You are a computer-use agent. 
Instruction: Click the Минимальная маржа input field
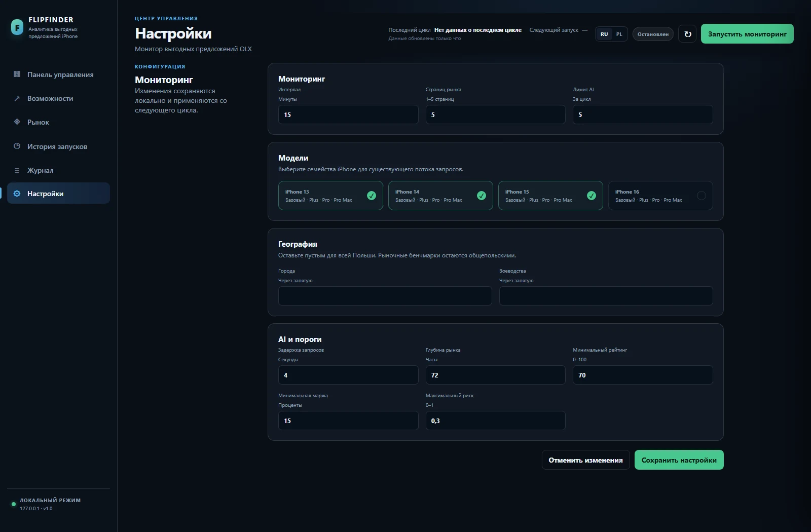pyautogui.click(x=348, y=421)
